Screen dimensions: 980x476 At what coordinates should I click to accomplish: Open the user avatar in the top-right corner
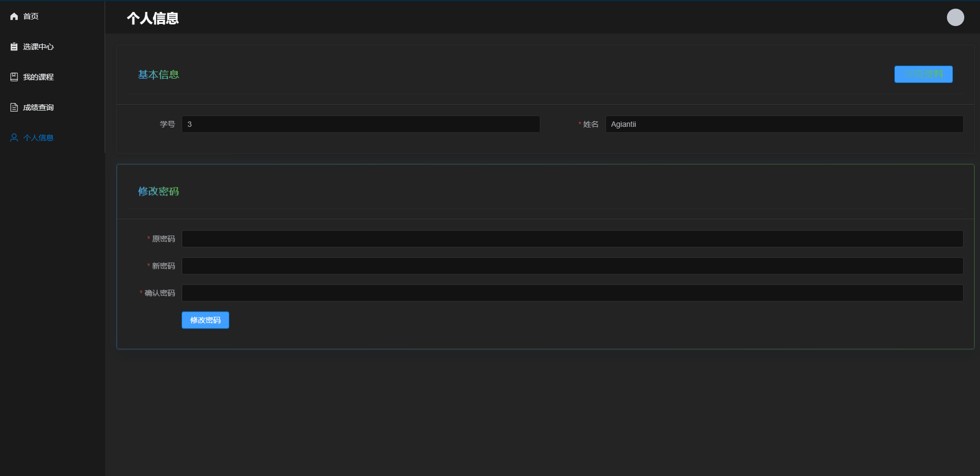tap(955, 17)
